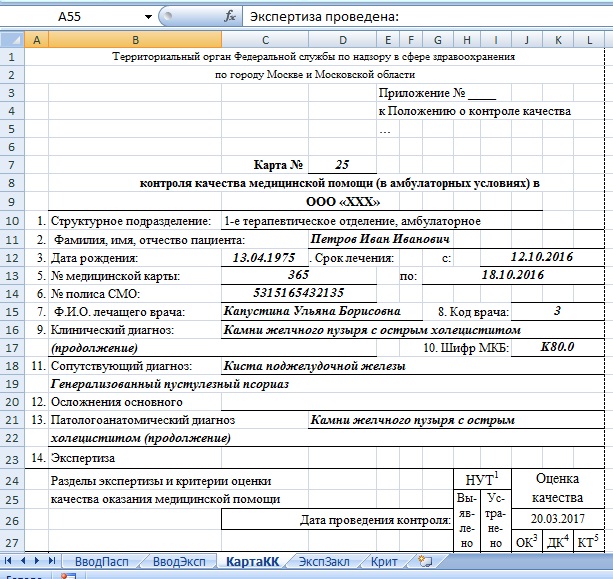The width and height of the screenshot is (613, 579).
Task: Click policy number 5315165432135
Action: pyautogui.click(x=299, y=293)
